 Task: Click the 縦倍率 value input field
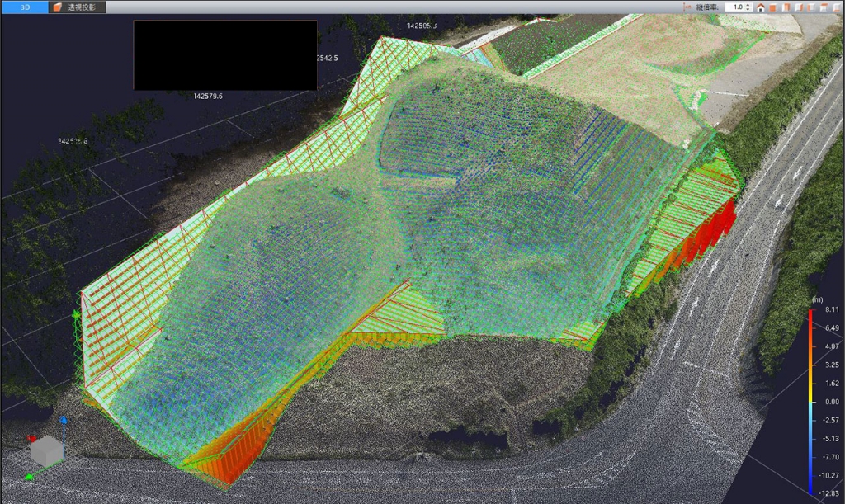coord(734,7)
